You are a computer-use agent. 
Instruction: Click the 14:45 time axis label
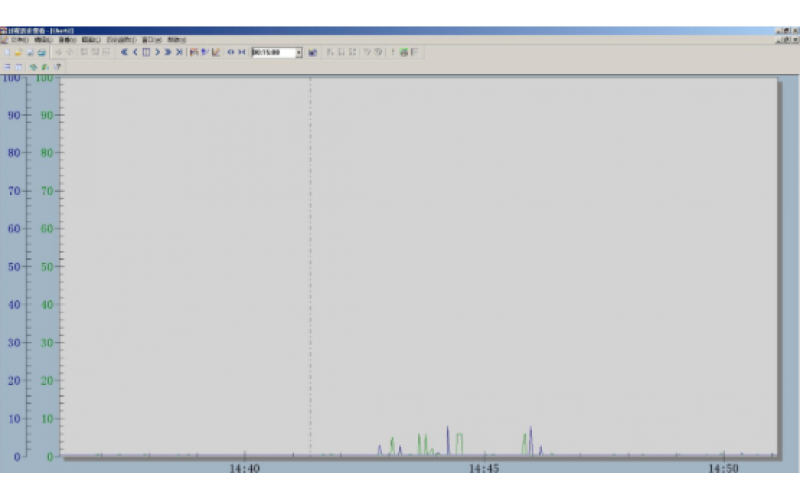tap(483, 468)
